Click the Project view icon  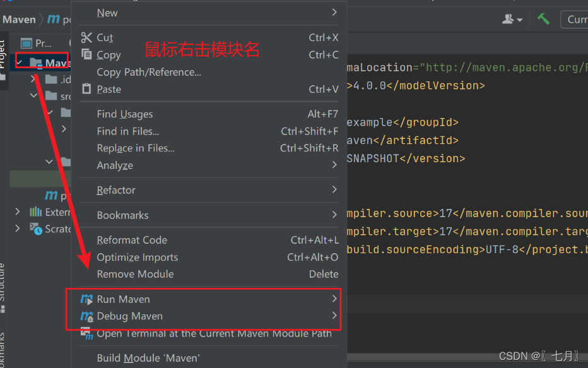[x=26, y=44]
